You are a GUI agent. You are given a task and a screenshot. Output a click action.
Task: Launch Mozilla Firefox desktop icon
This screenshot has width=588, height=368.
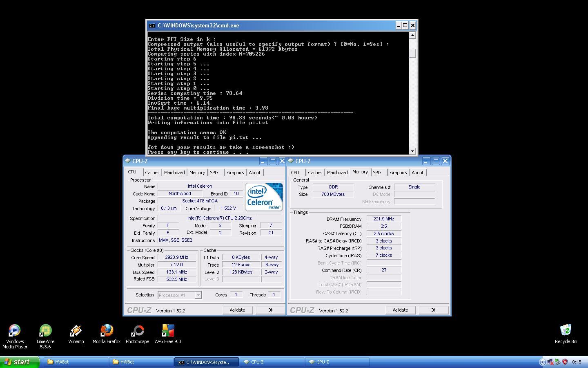coord(107,334)
